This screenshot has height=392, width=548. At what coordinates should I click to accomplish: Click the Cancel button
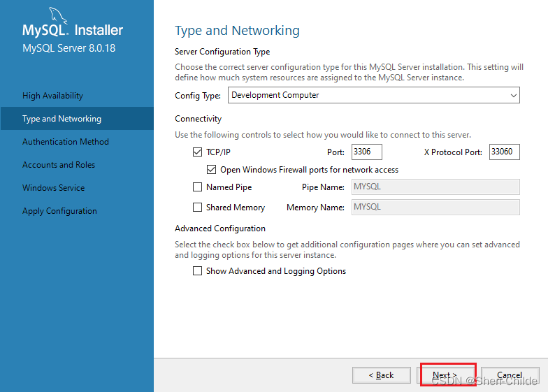pos(510,375)
